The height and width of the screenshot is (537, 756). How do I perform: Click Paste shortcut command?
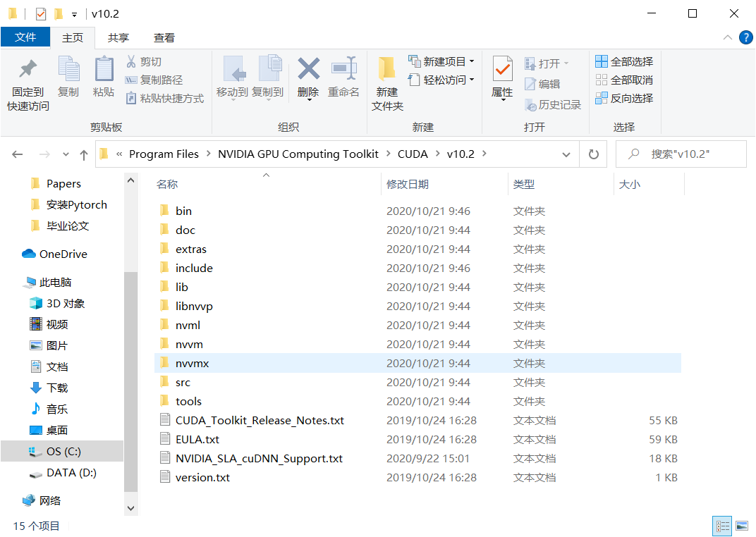tap(165, 98)
